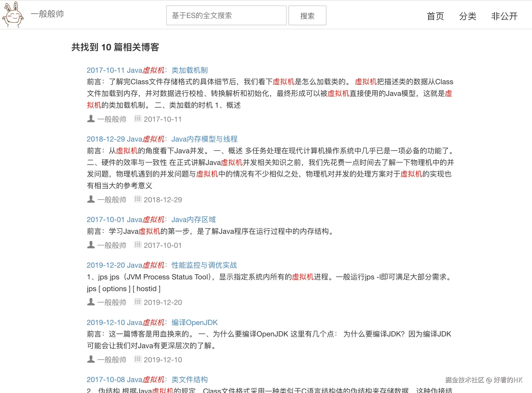Click the author icon under the 类加载机制 post

point(91,119)
